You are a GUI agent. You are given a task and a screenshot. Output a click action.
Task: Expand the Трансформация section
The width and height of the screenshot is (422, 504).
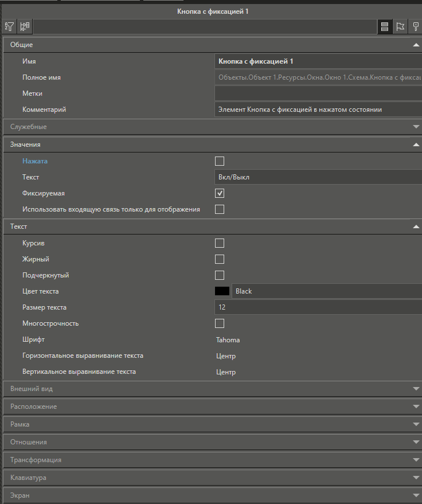[x=416, y=460]
